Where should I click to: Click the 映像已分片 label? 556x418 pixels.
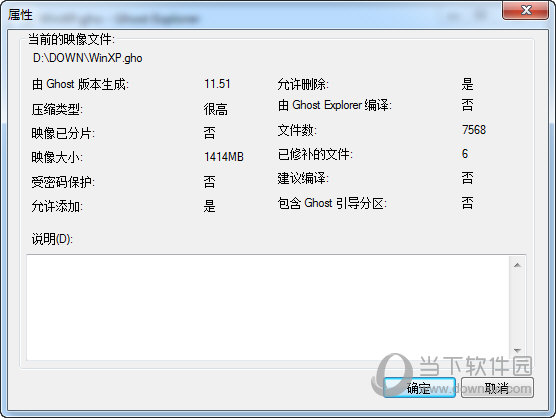pos(63,133)
